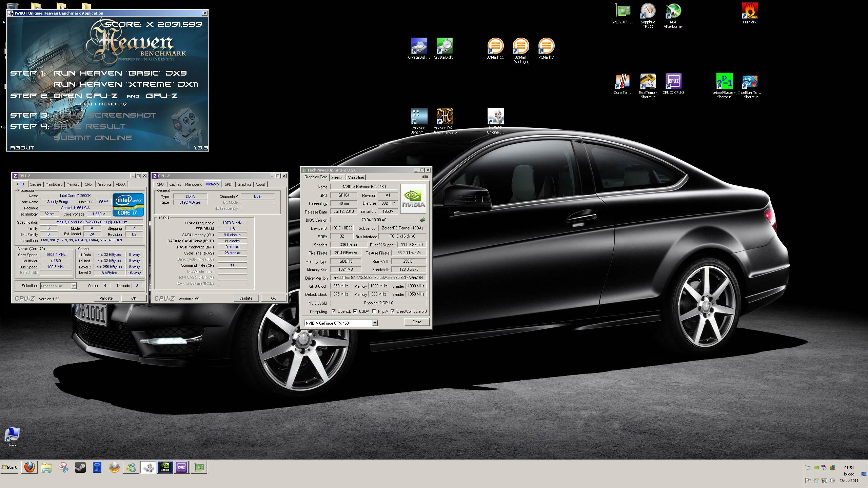Select the CPUID CPU-Z desktop icon

click(x=673, y=84)
